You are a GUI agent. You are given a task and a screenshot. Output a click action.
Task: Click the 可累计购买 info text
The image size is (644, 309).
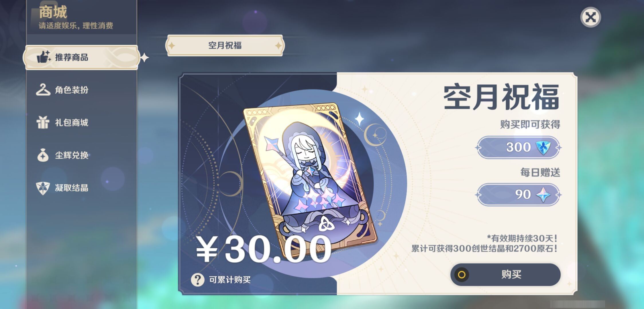point(230,280)
